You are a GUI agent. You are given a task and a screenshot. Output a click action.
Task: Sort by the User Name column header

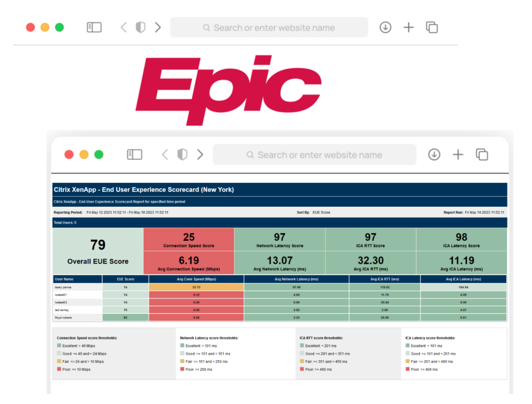click(77, 279)
